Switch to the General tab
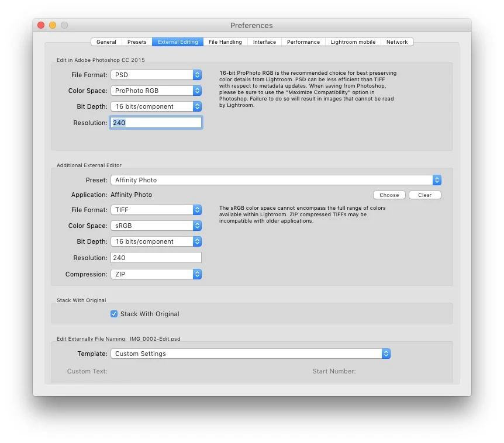The width and height of the screenshot is (504, 443). [106, 41]
